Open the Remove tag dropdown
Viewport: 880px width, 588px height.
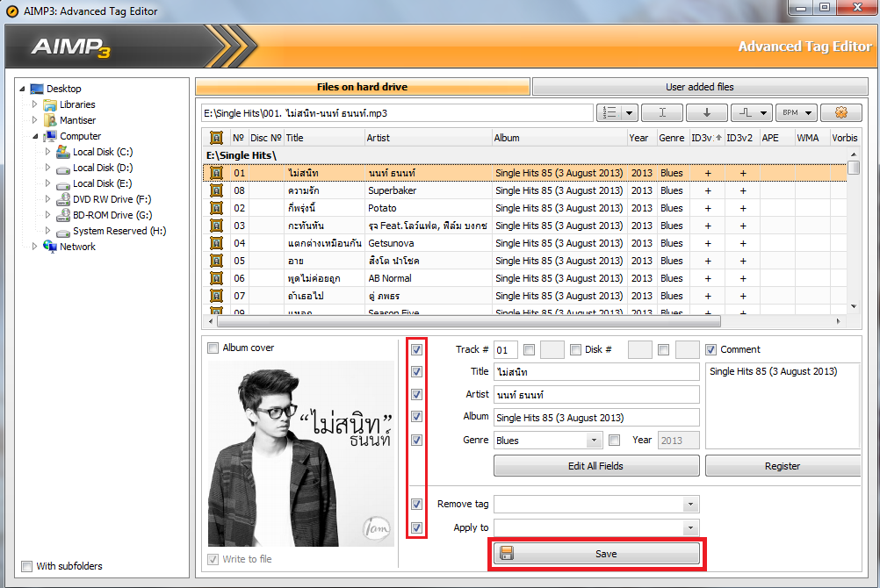click(x=691, y=504)
